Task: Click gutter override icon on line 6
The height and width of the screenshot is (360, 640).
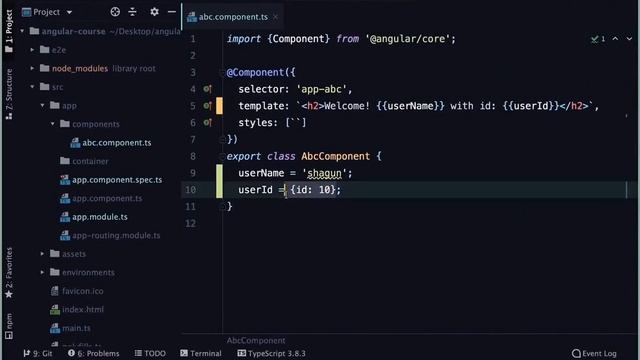Action: point(207,122)
